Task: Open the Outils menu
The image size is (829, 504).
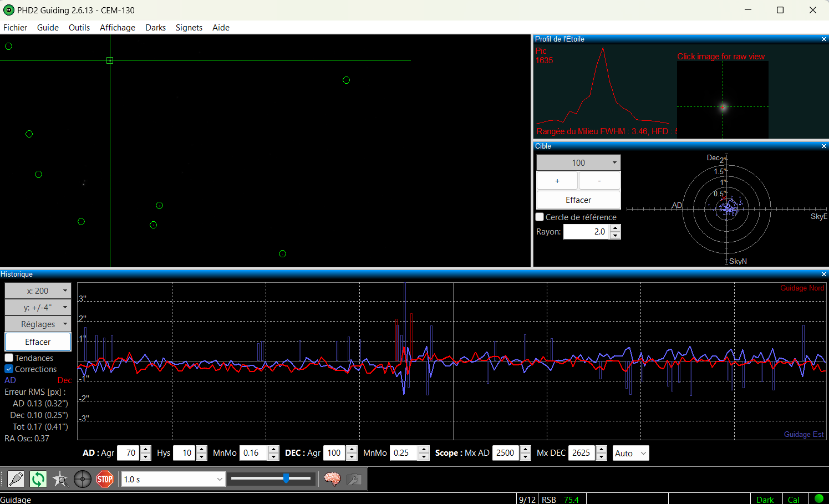Action: click(79, 28)
